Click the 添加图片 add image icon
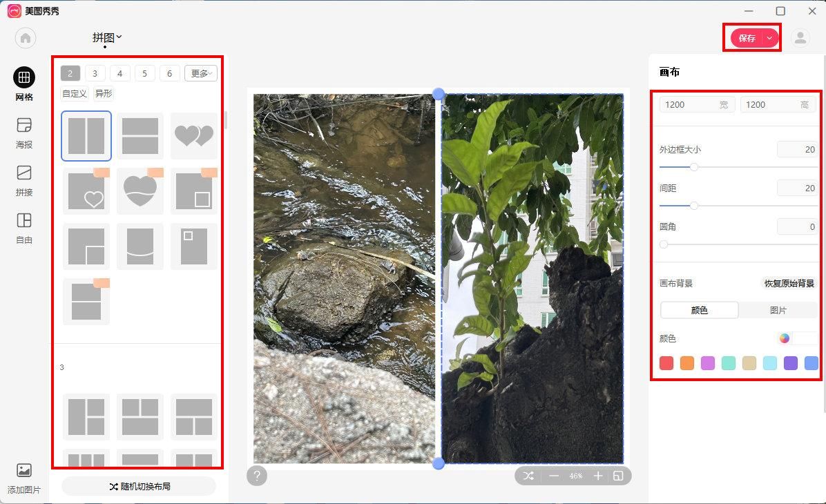This screenshot has height=504, width=826. tap(23, 470)
